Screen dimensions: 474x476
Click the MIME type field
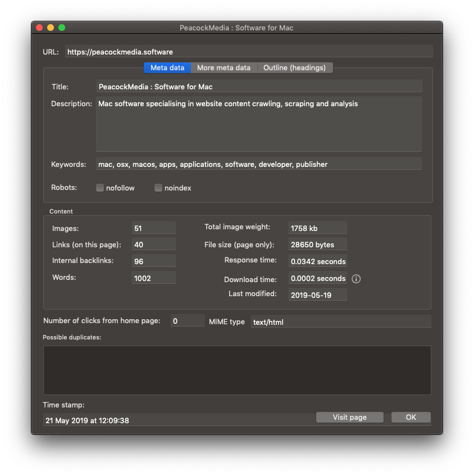340,321
